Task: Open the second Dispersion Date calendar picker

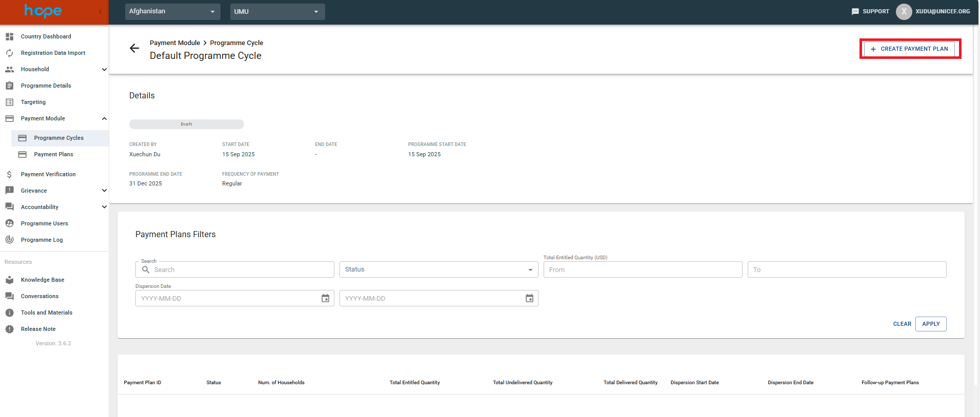Action: 529,298
